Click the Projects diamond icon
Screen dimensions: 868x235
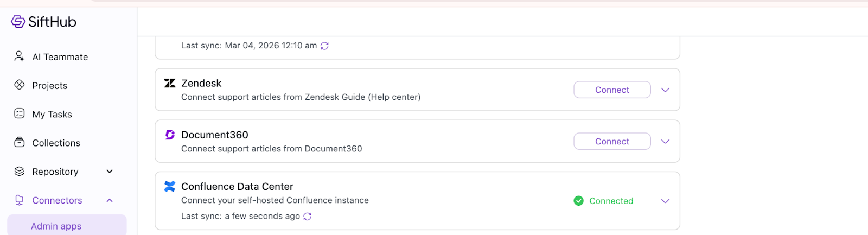pyautogui.click(x=20, y=85)
